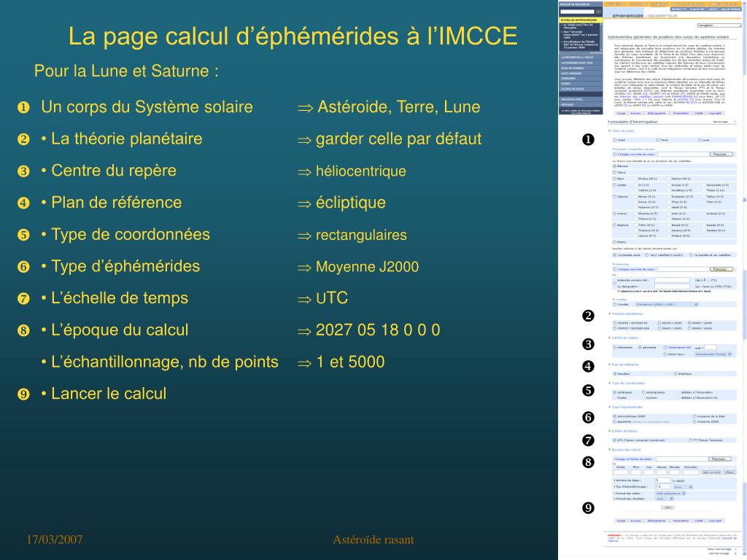Click the 'calcul' submit button

(x=668, y=507)
